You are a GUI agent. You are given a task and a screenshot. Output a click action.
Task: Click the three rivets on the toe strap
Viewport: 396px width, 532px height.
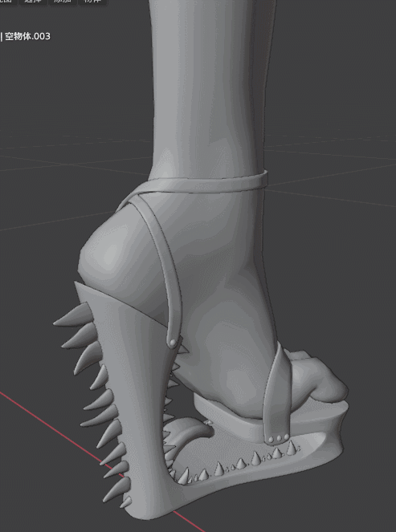(279, 438)
